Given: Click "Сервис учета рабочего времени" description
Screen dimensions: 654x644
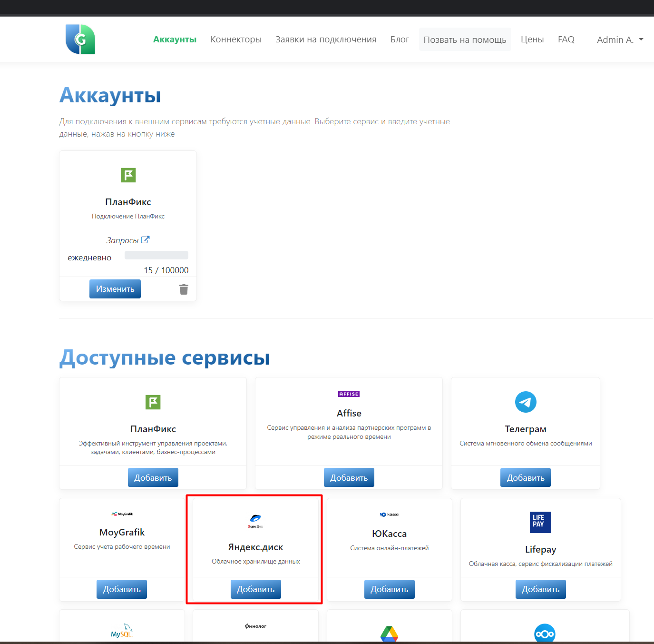Looking at the screenshot, I should point(122,546).
